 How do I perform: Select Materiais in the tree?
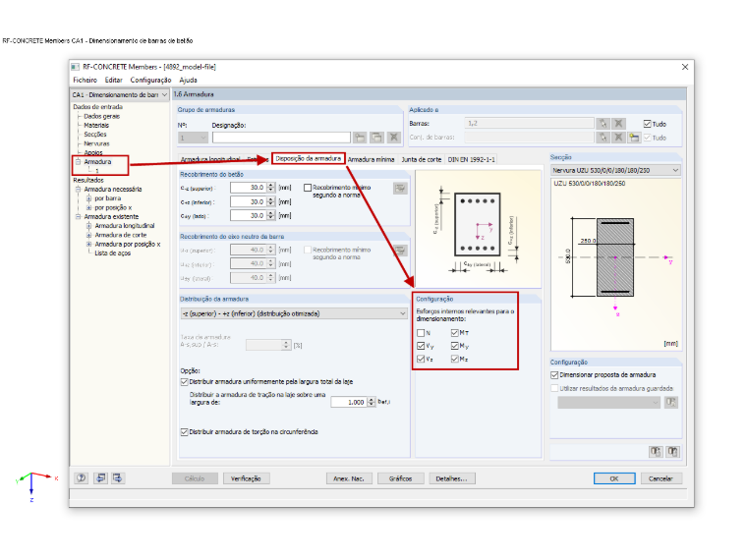[x=96, y=125]
